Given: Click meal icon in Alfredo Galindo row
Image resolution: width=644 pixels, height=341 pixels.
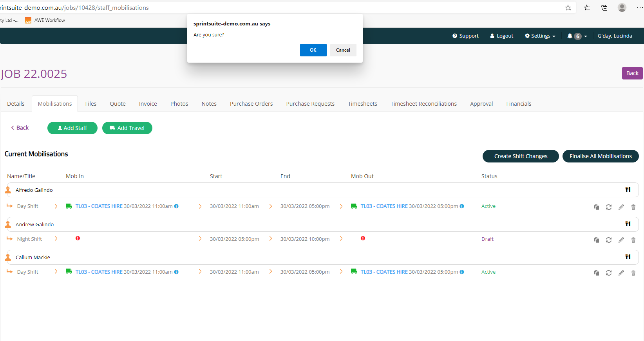Looking at the screenshot, I should (628, 189).
